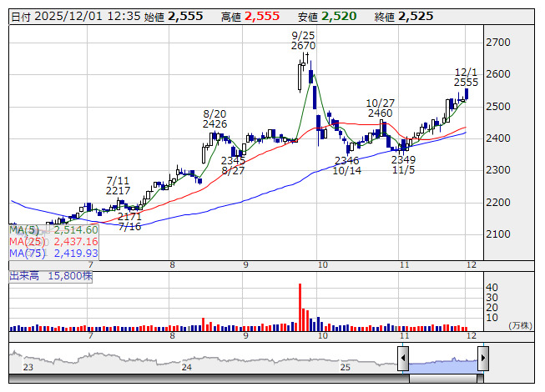Click the (万株) volume unit label
The height and width of the screenshot is (392, 545).
[520, 325]
